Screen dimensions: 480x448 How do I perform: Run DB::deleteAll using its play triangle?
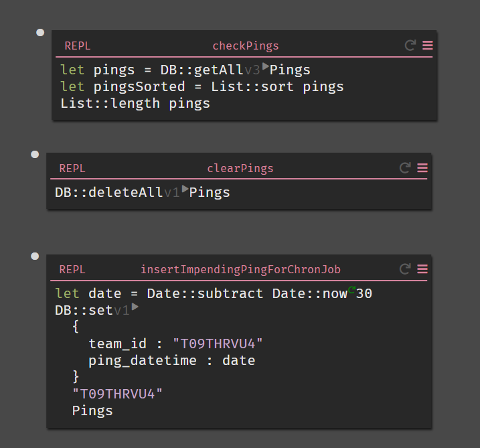pyautogui.click(x=185, y=189)
